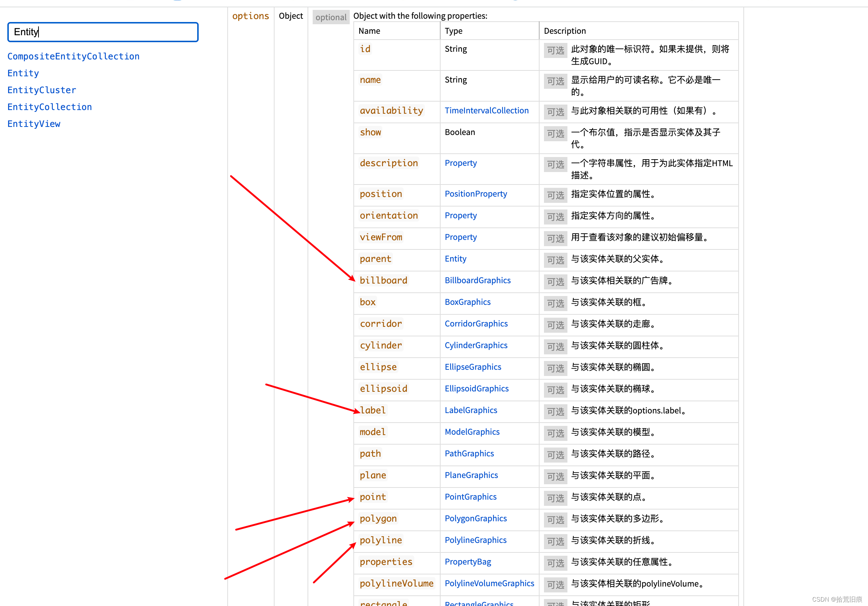Viewport: 868px width, 606px height.
Task: Select the ModelGraphics type link
Action: 472,432
